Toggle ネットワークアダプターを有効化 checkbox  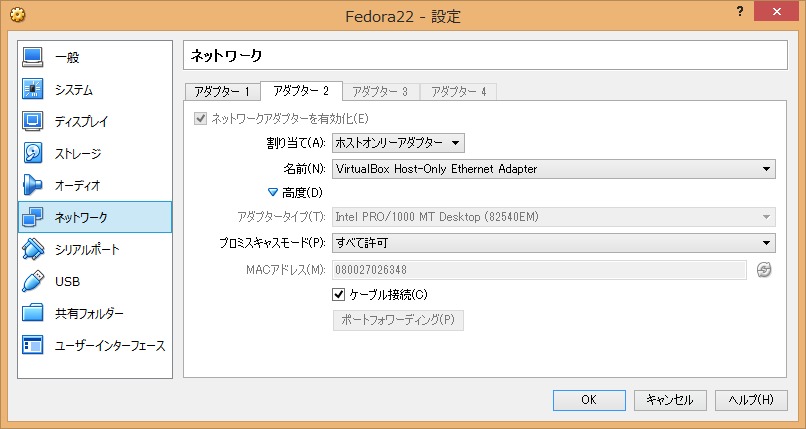click(x=200, y=119)
